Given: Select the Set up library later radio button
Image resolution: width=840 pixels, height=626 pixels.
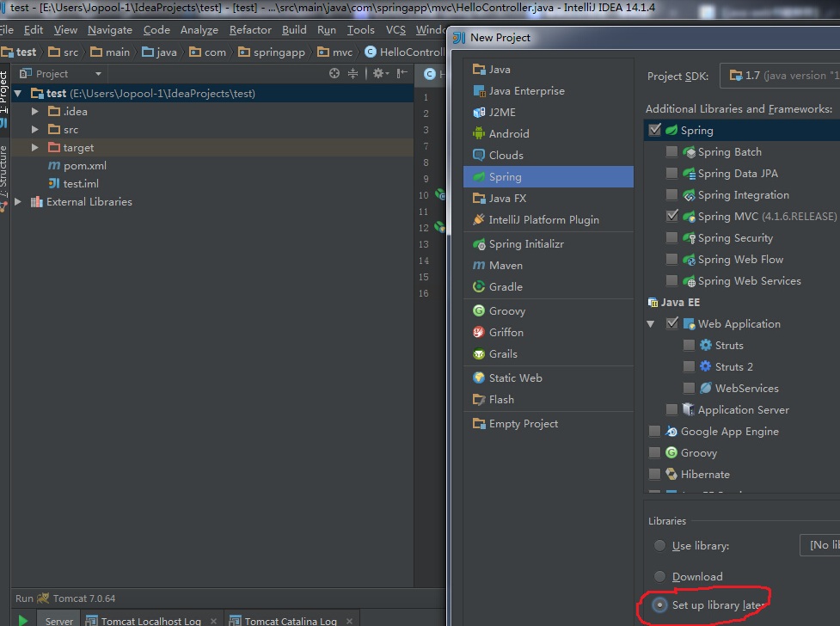Looking at the screenshot, I should point(660,605).
